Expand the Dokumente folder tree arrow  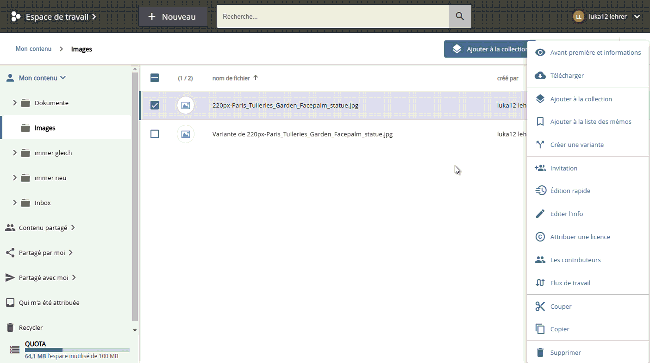15,102
